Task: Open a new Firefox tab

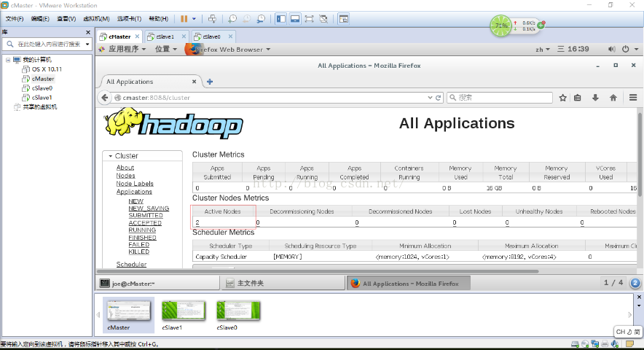Action: (x=210, y=82)
